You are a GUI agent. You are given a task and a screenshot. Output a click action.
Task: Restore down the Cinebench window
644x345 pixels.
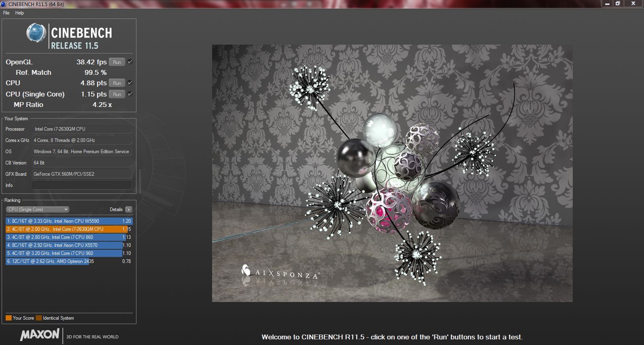[618, 3]
